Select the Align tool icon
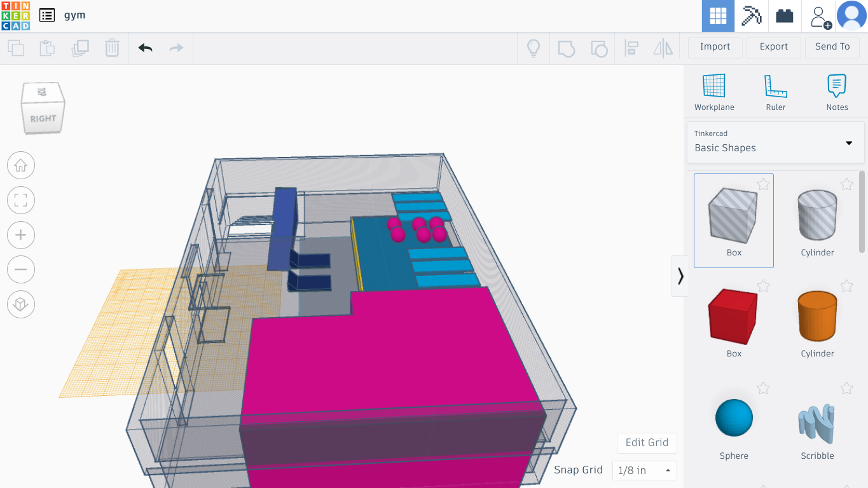868x488 pixels. click(631, 48)
